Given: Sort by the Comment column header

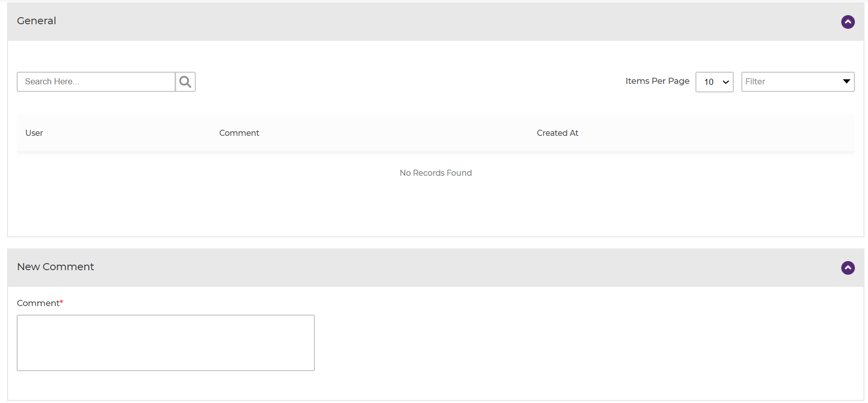Looking at the screenshot, I should pyautogui.click(x=239, y=133).
